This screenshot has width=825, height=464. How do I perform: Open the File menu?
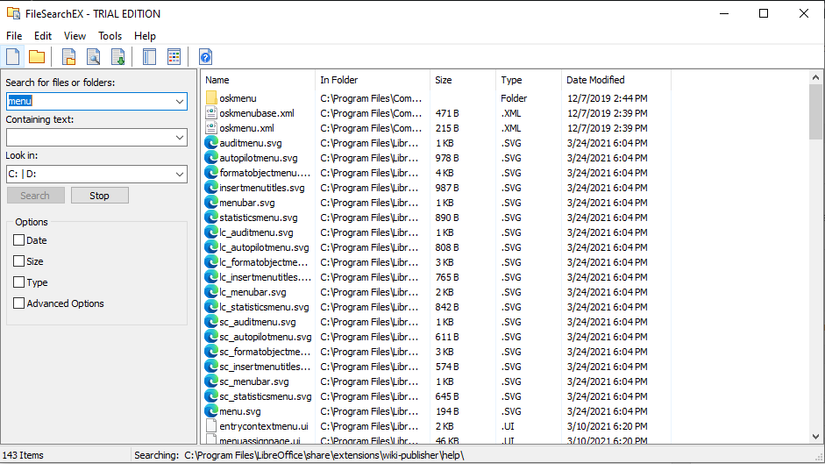pyautogui.click(x=14, y=36)
